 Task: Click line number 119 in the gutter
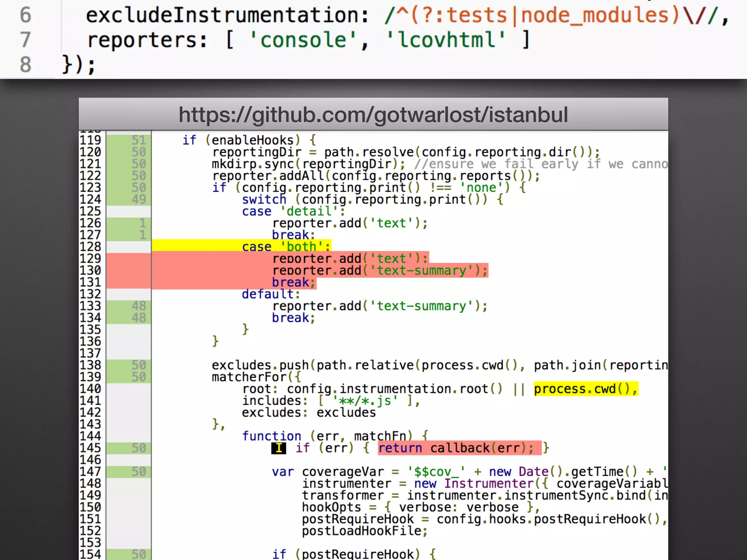tap(90, 140)
